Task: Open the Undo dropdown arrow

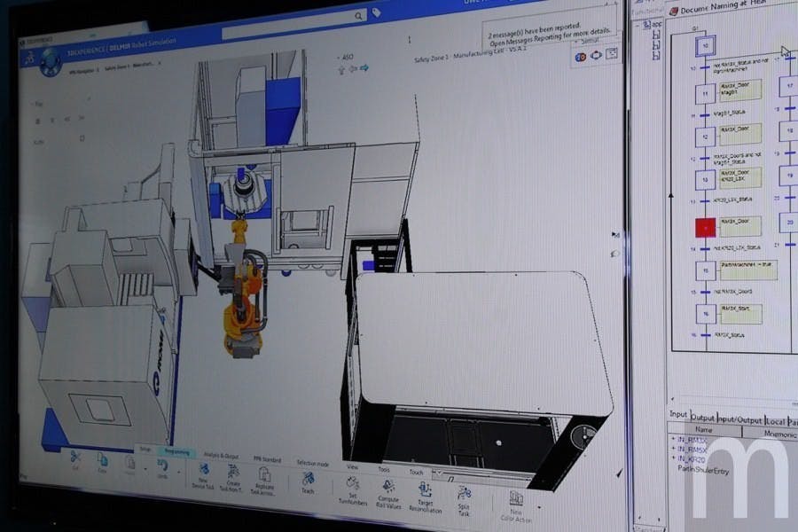Action: coord(178,472)
